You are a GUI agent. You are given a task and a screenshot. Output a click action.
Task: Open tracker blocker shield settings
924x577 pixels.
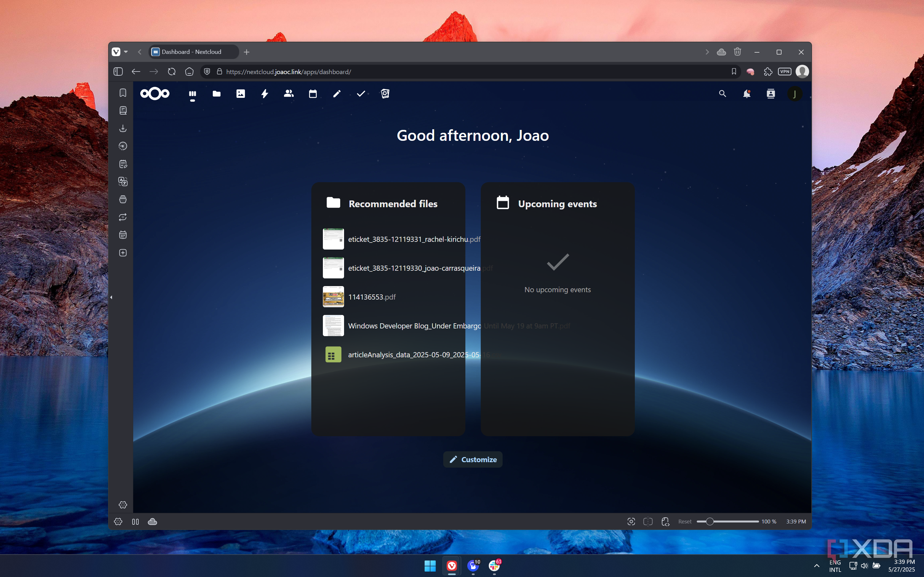pyautogui.click(x=207, y=71)
